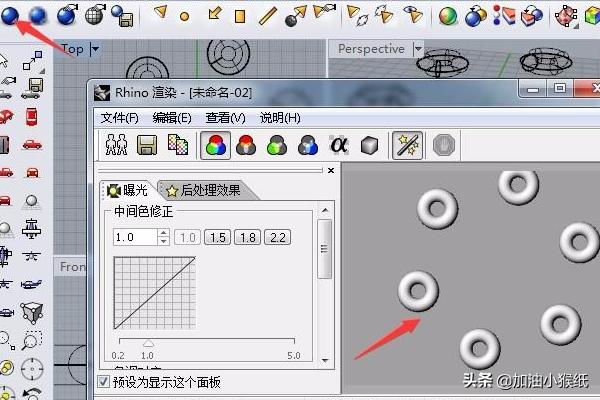Click the Save rendered image icon
This screenshot has height=400, width=600.
(x=147, y=146)
